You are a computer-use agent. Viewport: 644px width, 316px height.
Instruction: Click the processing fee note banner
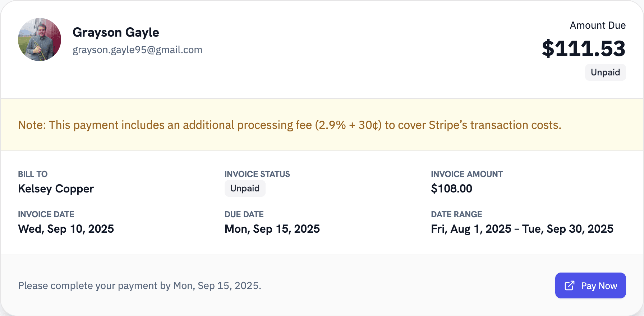[289, 125]
